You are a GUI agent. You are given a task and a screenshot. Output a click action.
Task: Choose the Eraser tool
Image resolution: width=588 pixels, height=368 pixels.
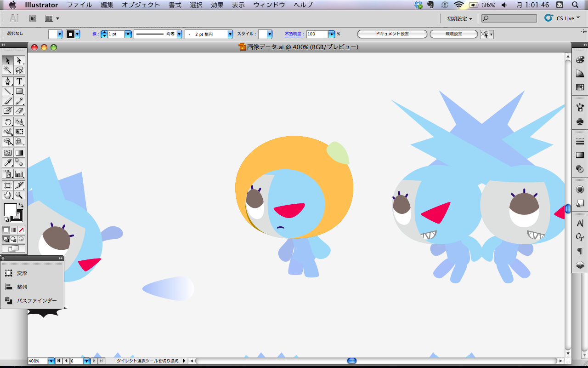click(x=19, y=110)
